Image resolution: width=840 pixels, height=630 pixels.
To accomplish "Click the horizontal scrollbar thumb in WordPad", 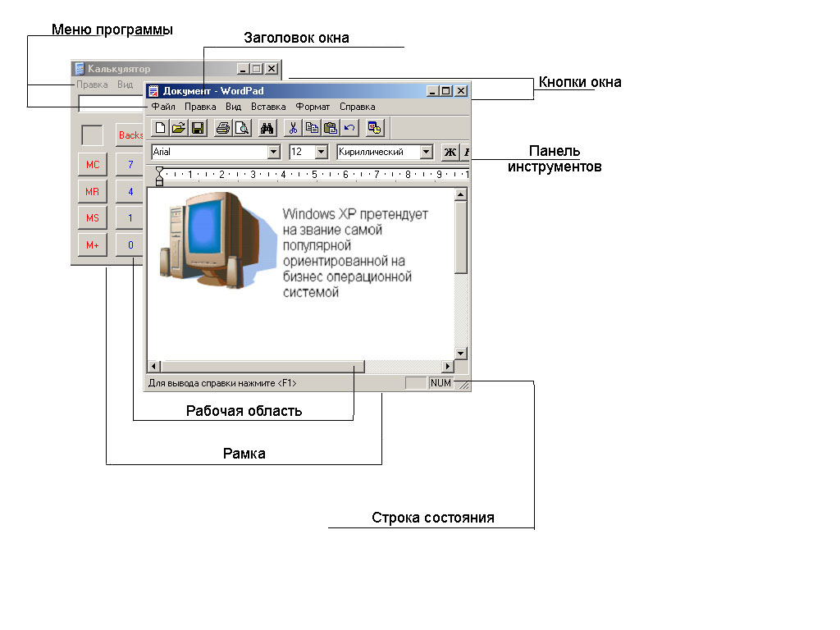I will (x=262, y=367).
